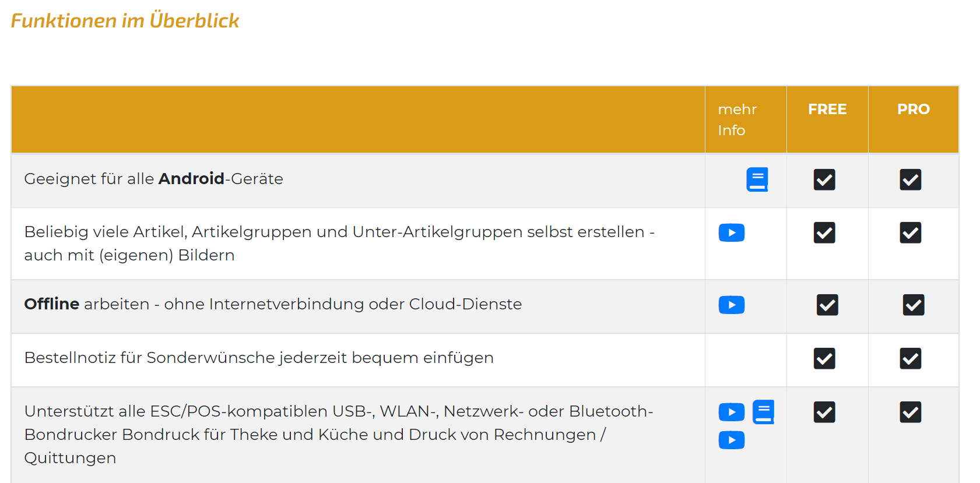
Task: Click the PRO column header
Action: [913, 109]
